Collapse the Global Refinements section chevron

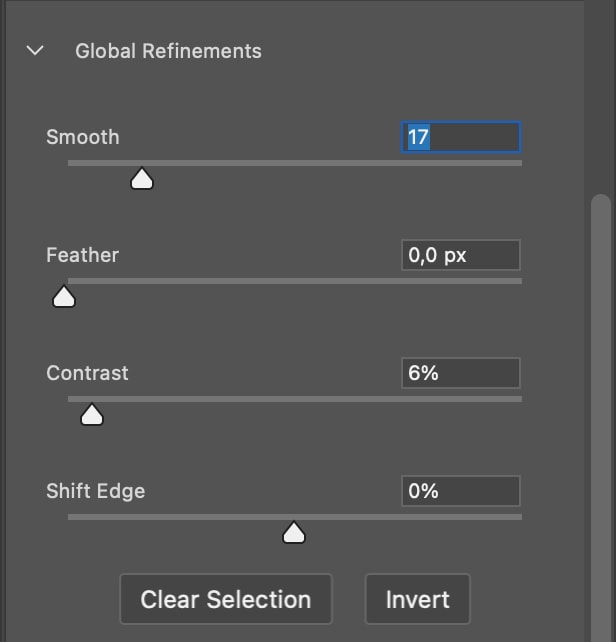point(35,51)
